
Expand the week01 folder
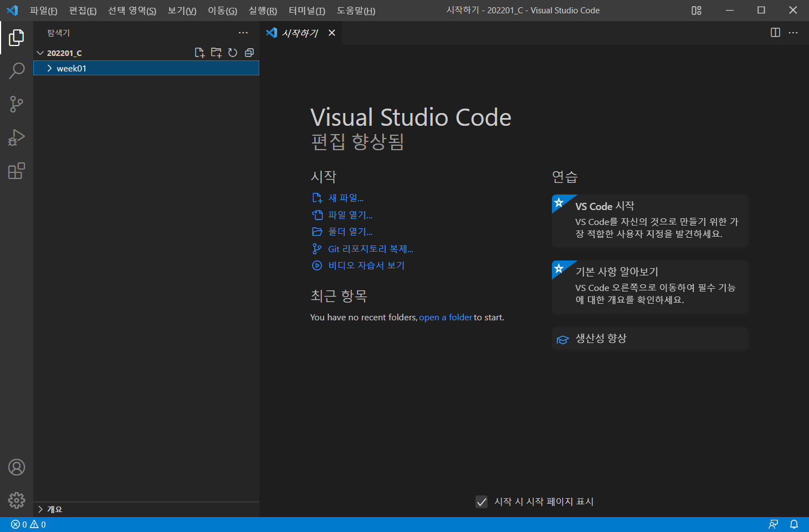point(146,68)
